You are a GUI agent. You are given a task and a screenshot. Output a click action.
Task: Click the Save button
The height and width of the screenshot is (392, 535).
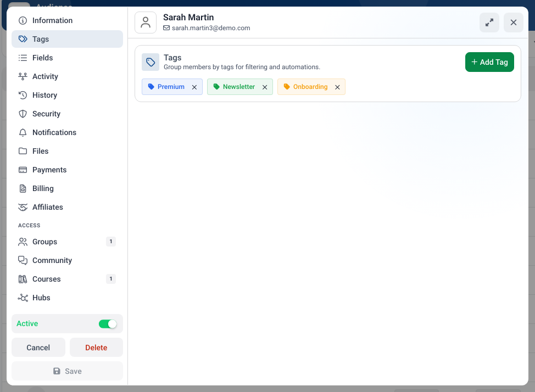(67, 371)
